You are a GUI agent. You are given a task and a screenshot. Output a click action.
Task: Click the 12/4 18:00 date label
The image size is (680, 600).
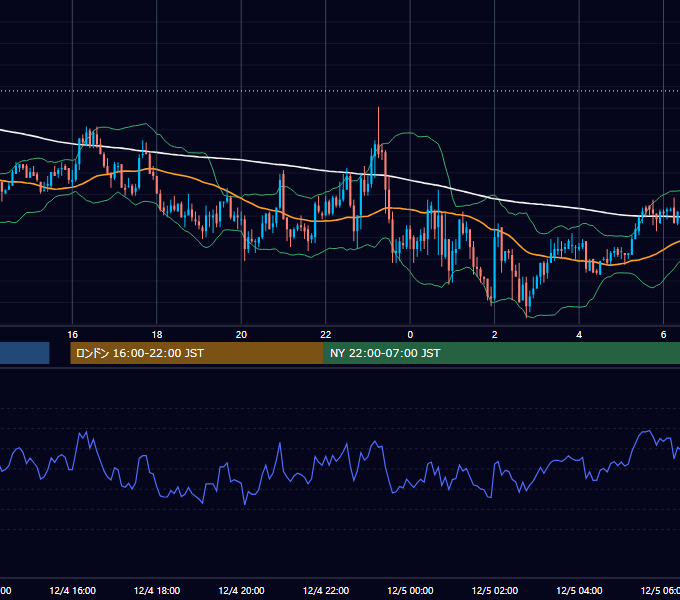pos(157,590)
